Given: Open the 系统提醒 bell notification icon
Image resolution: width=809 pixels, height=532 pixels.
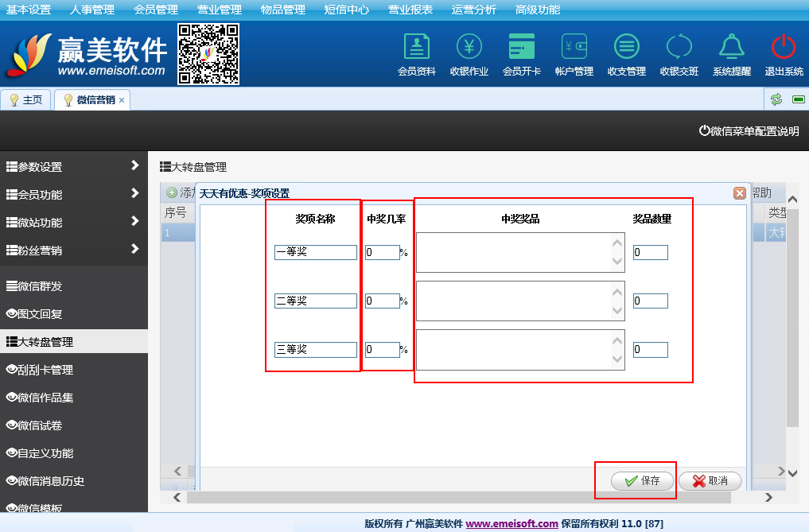Looking at the screenshot, I should [x=731, y=48].
